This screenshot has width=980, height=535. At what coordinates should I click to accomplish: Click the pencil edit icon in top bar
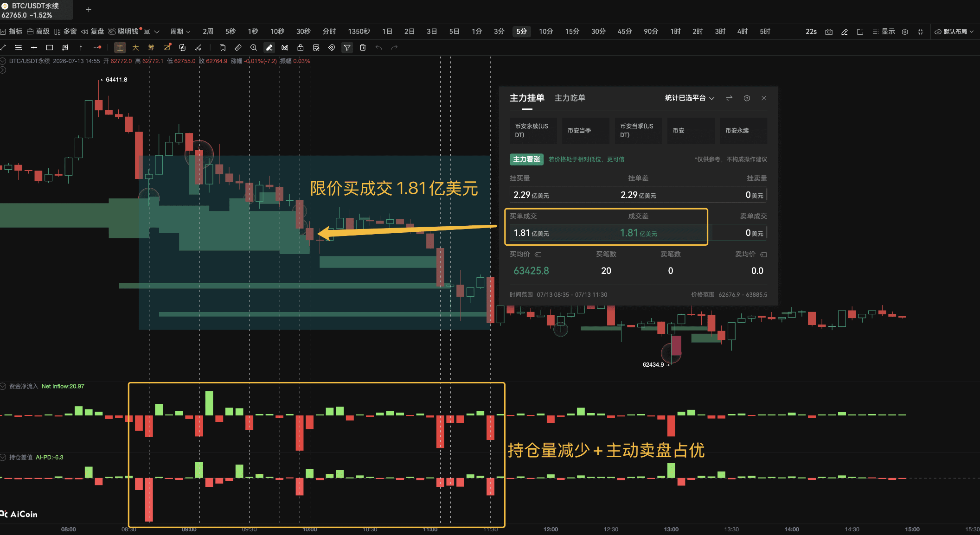coord(845,32)
